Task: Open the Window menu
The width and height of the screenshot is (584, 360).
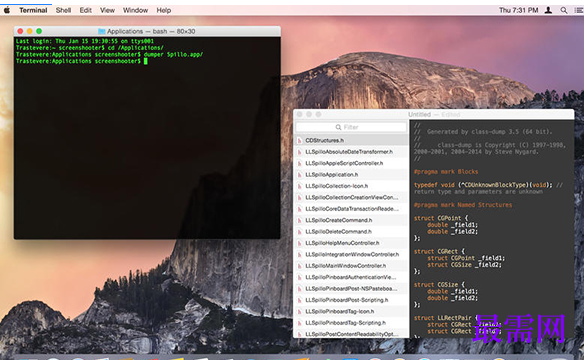Action: pos(135,10)
